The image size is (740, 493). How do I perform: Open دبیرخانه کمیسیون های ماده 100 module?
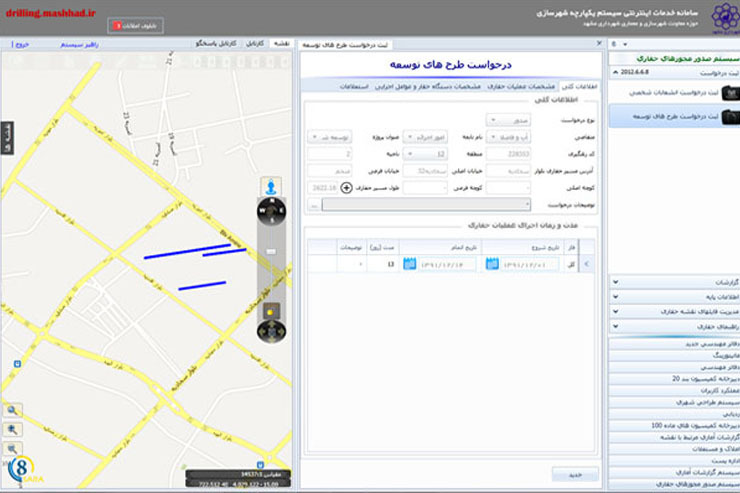675,426
